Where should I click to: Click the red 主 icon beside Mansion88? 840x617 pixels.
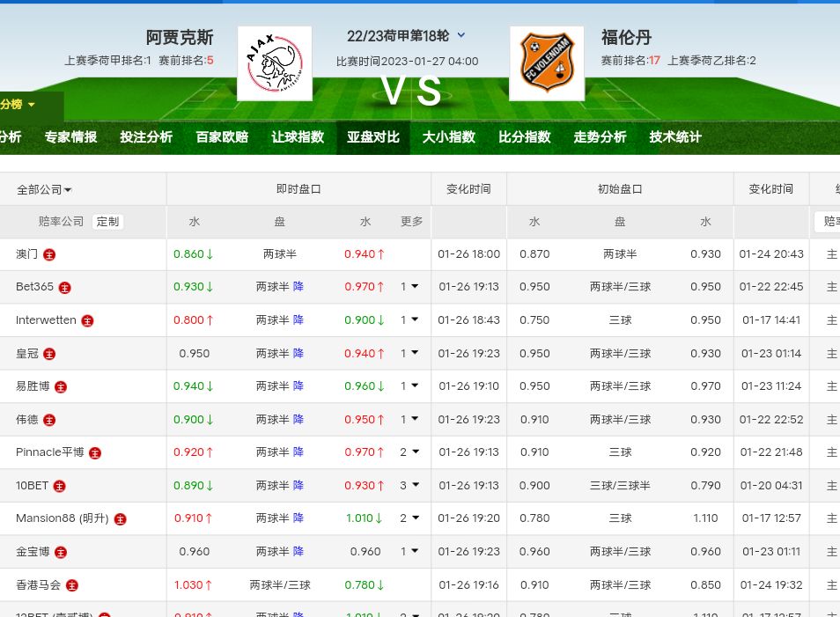click(x=120, y=519)
